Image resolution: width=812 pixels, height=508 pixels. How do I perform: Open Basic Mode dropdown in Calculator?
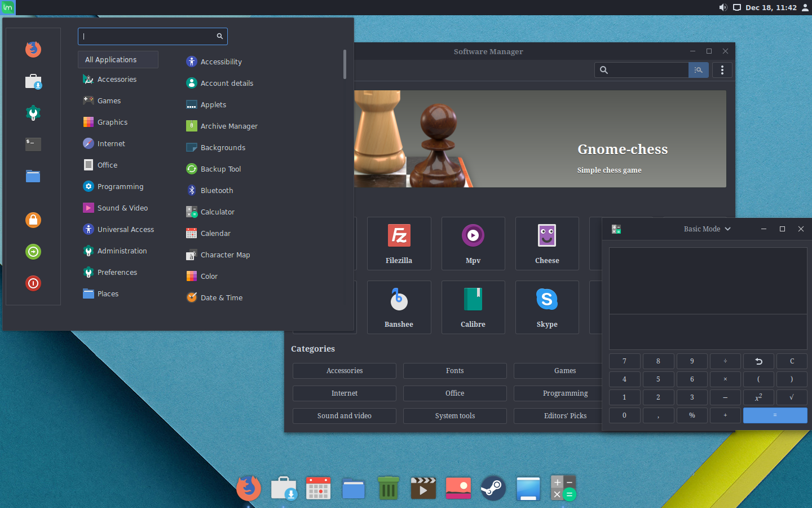pos(707,229)
